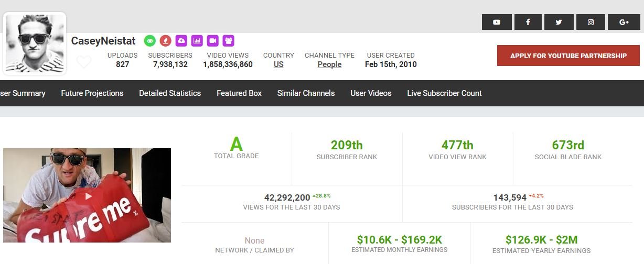
Task: Click the 7,938,132 subscribers value
Action: pyautogui.click(x=170, y=64)
